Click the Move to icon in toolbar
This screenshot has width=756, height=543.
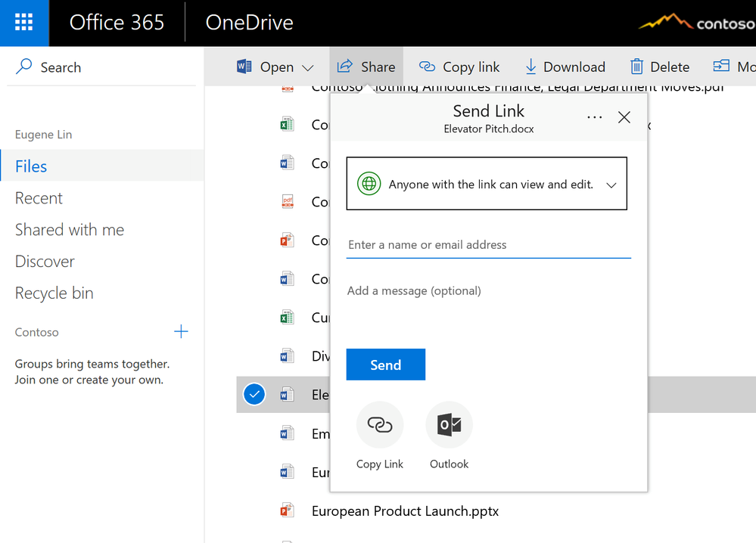(721, 66)
